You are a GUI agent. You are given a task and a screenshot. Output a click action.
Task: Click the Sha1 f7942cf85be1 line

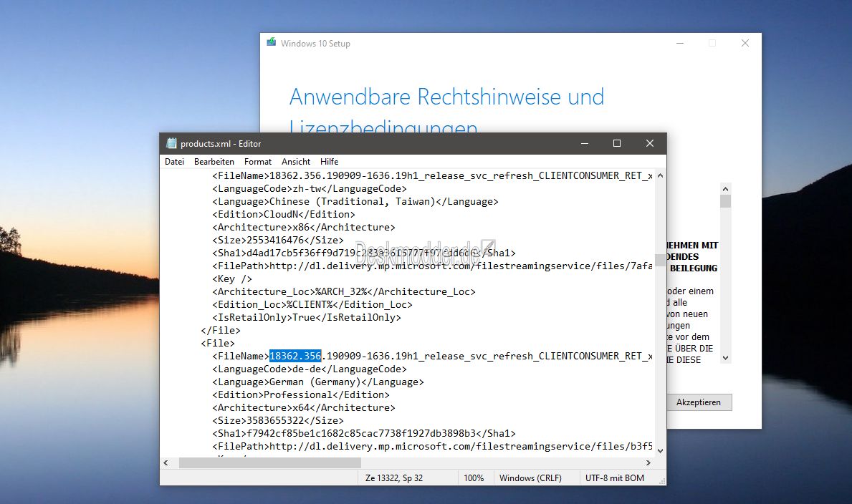[363, 433]
